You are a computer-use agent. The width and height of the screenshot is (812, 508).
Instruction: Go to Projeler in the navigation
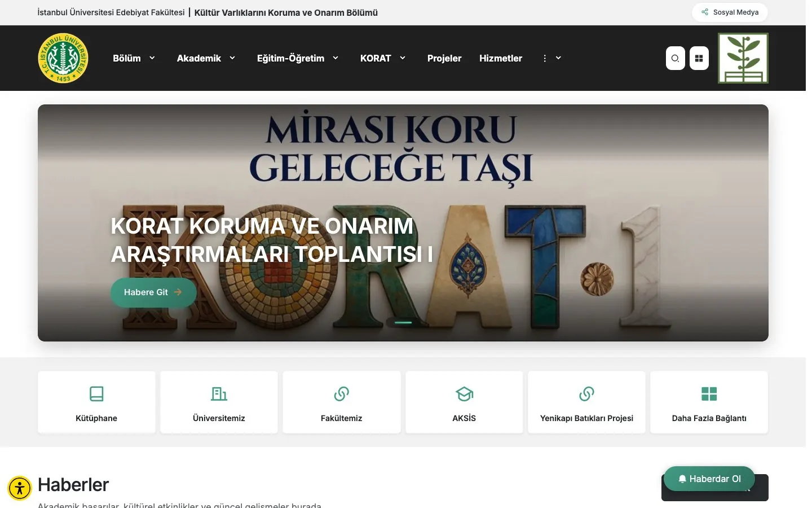pos(444,58)
